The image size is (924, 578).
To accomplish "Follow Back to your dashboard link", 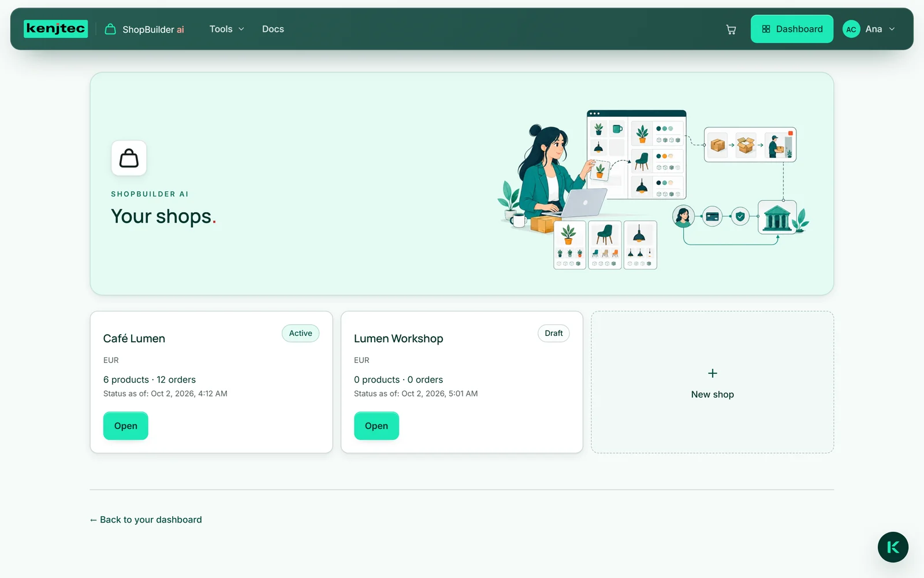I will click(146, 520).
